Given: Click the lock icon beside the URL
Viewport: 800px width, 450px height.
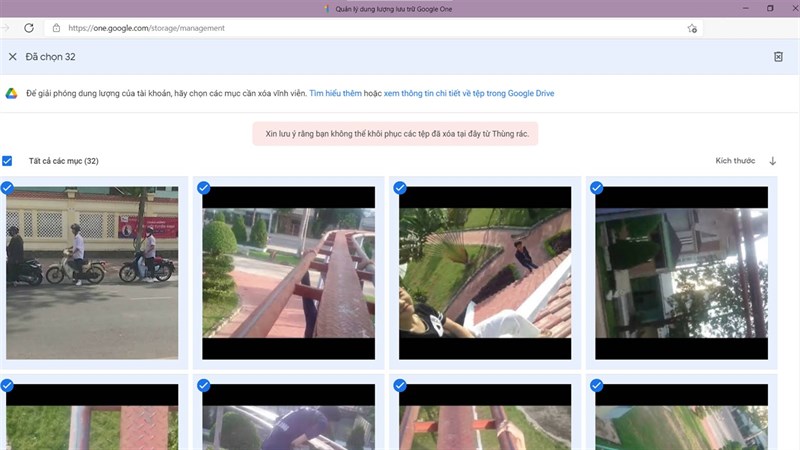Looking at the screenshot, I should [56, 28].
